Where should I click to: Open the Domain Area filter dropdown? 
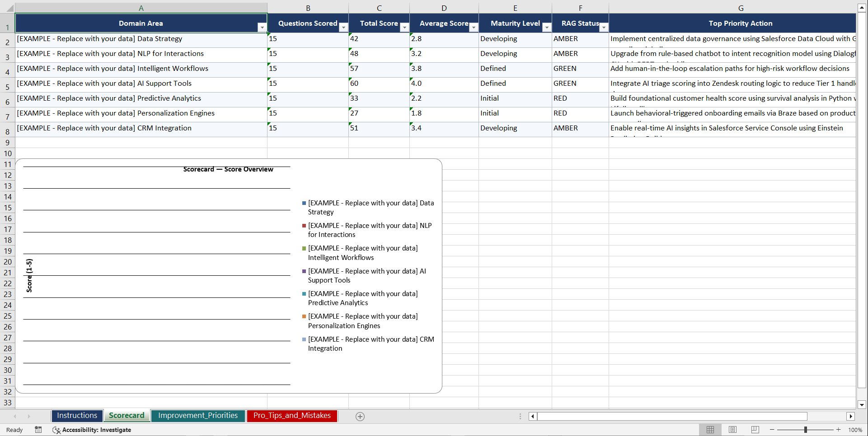(262, 28)
